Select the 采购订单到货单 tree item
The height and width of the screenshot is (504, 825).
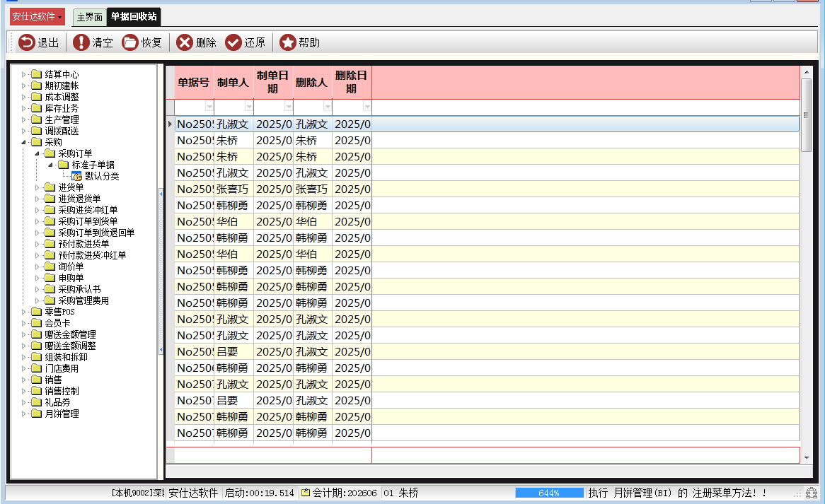88,221
